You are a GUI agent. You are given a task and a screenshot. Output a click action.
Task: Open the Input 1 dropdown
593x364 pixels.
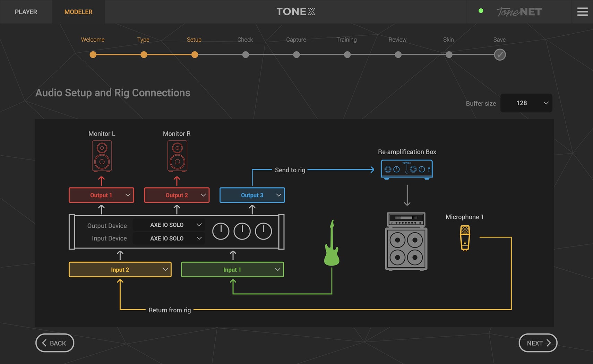(232, 269)
